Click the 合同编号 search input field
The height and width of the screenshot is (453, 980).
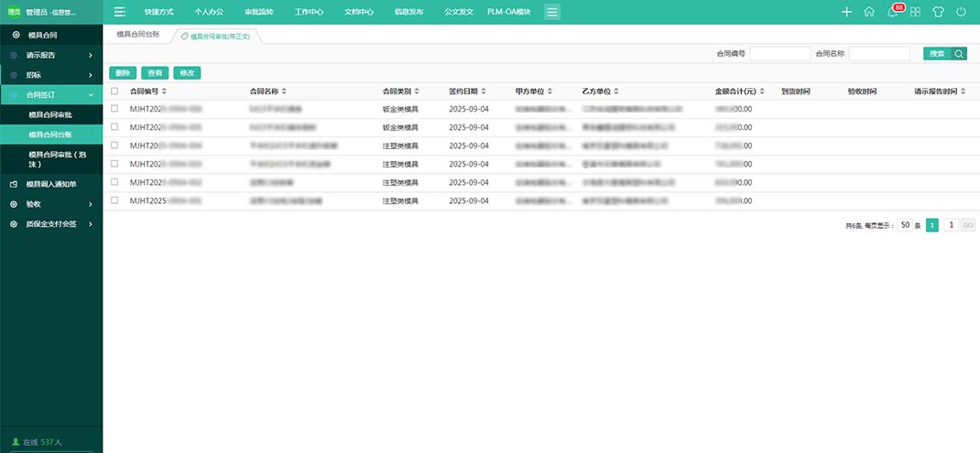(779, 54)
